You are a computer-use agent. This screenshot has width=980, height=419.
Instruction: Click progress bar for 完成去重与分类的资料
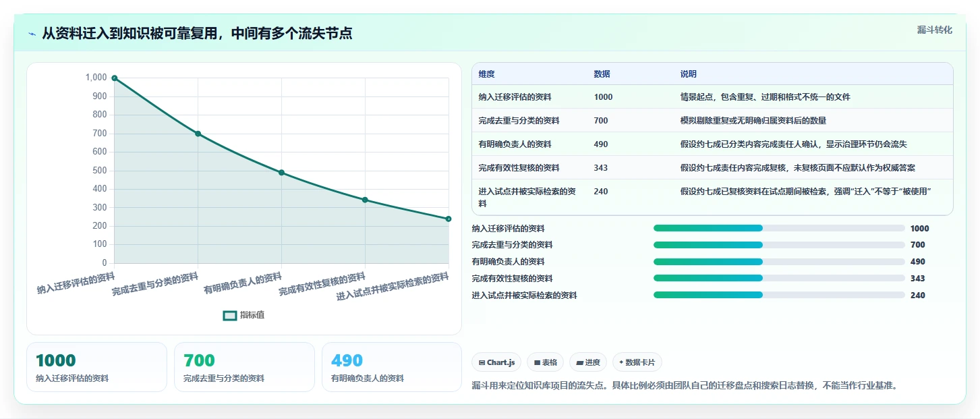pos(779,245)
